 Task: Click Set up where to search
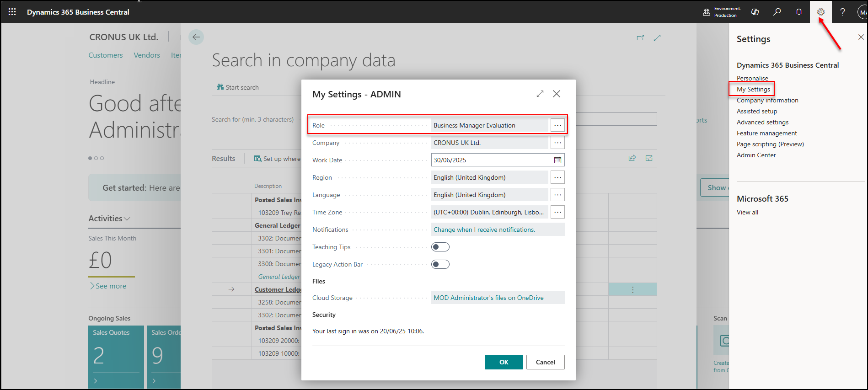click(x=278, y=159)
